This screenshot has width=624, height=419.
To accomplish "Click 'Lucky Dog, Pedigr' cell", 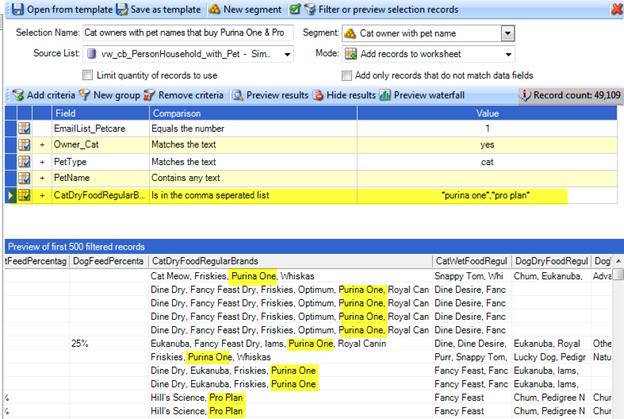I will tap(552, 357).
